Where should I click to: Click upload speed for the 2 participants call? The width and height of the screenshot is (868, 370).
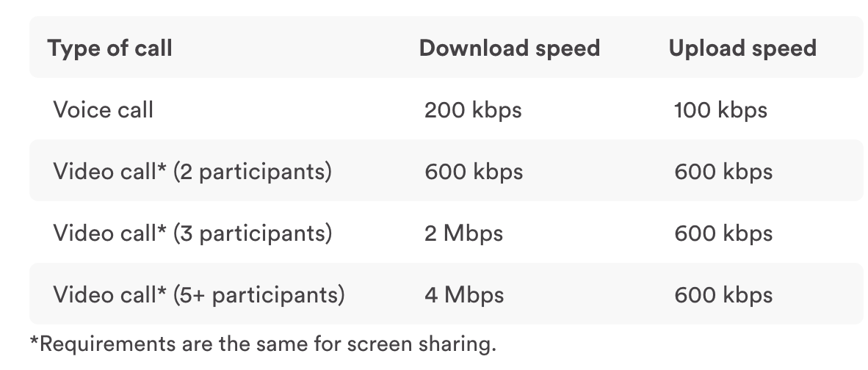pos(723,172)
